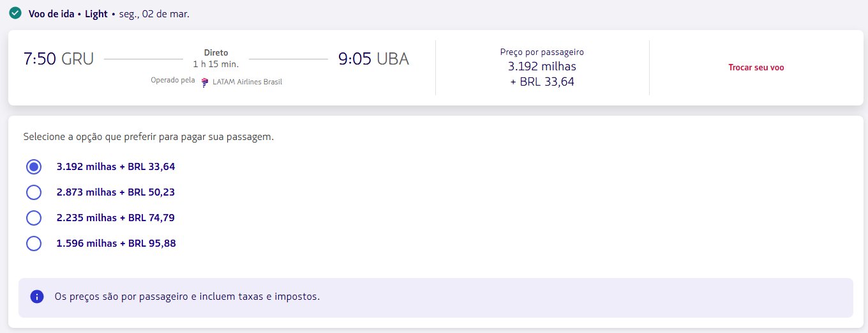Click the Selecione a opção instruction text
This screenshot has height=333, width=868.
click(x=148, y=137)
